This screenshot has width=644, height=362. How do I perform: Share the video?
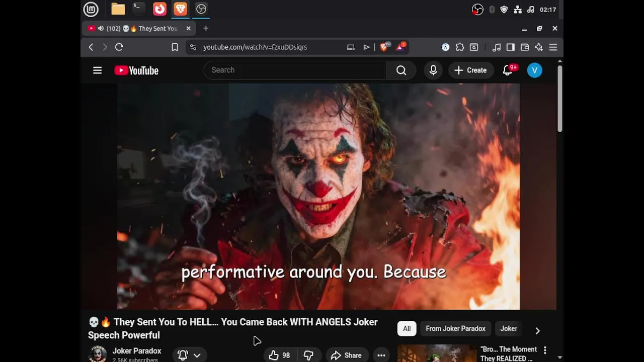coord(346,355)
